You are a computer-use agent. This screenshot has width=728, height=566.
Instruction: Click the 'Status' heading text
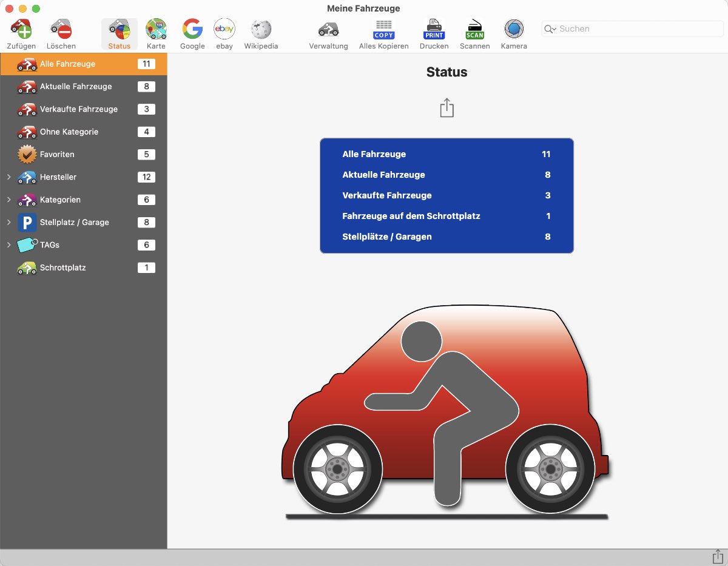[447, 72]
